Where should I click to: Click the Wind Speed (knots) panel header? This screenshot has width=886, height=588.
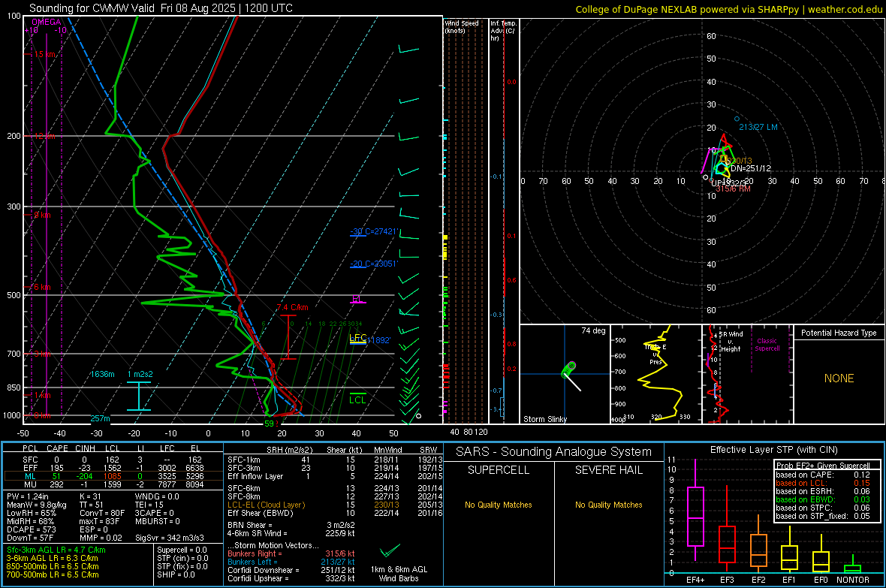click(462, 26)
